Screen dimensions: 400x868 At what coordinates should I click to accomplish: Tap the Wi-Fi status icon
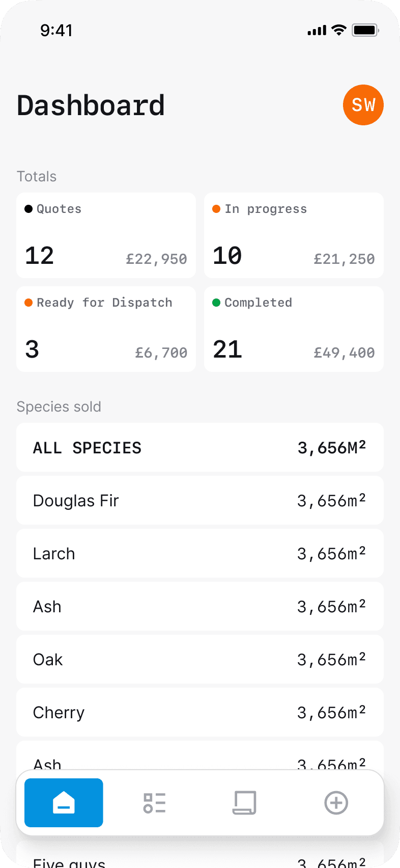click(x=338, y=30)
